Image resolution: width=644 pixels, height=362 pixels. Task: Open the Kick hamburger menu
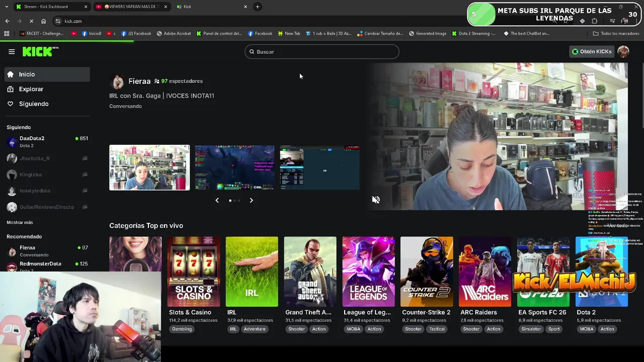click(x=12, y=51)
